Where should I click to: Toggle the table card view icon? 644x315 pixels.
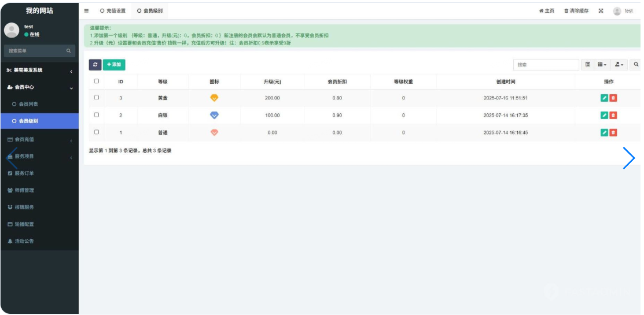588,65
